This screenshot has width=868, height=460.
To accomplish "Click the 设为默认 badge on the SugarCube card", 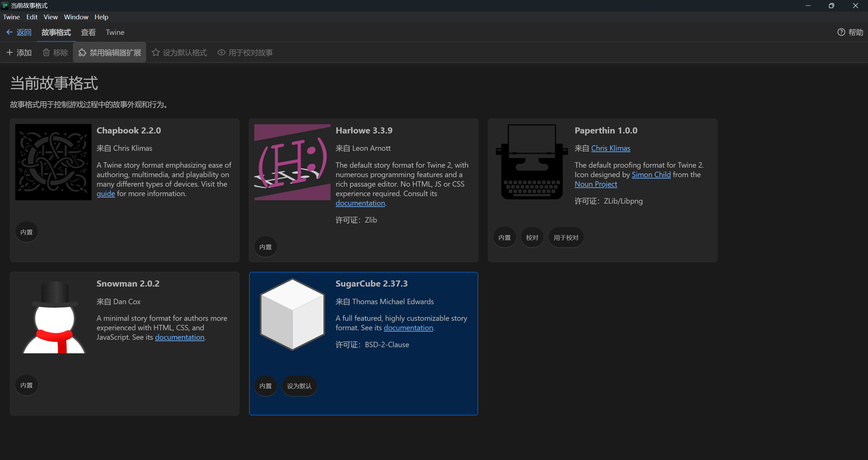I will coord(299,386).
